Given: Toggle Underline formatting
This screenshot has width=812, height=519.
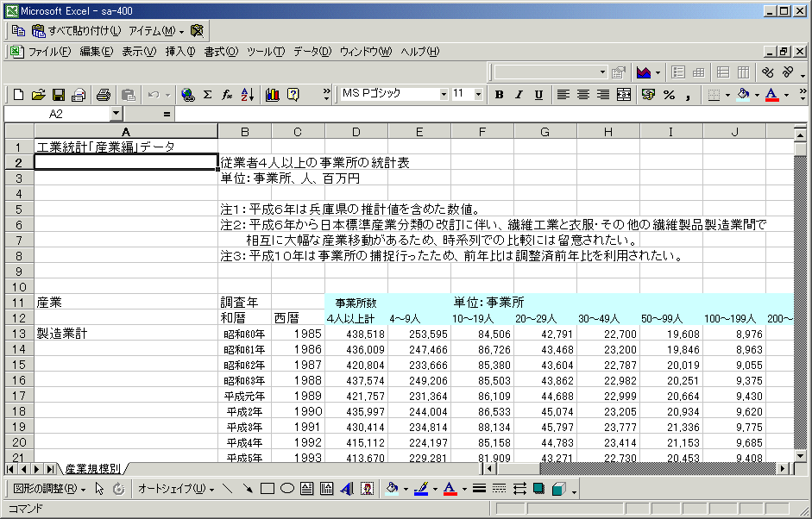Looking at the screenshot, I should [538, 95].
